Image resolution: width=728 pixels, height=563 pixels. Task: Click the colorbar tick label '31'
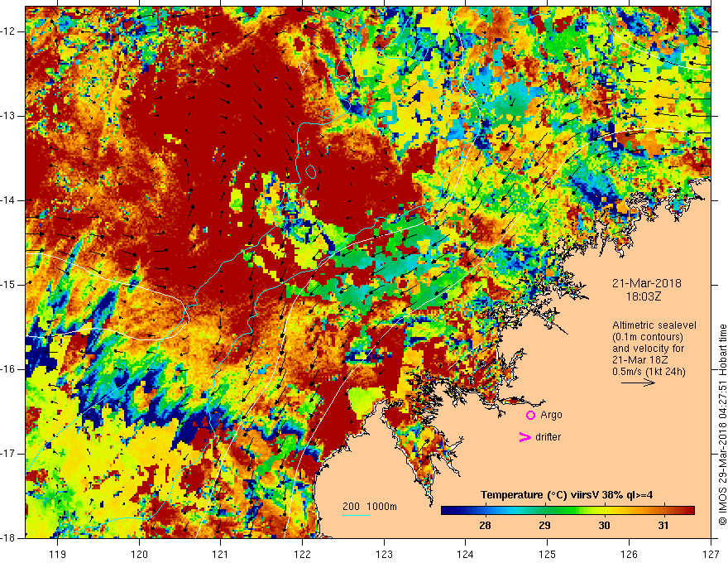point(663,526)
